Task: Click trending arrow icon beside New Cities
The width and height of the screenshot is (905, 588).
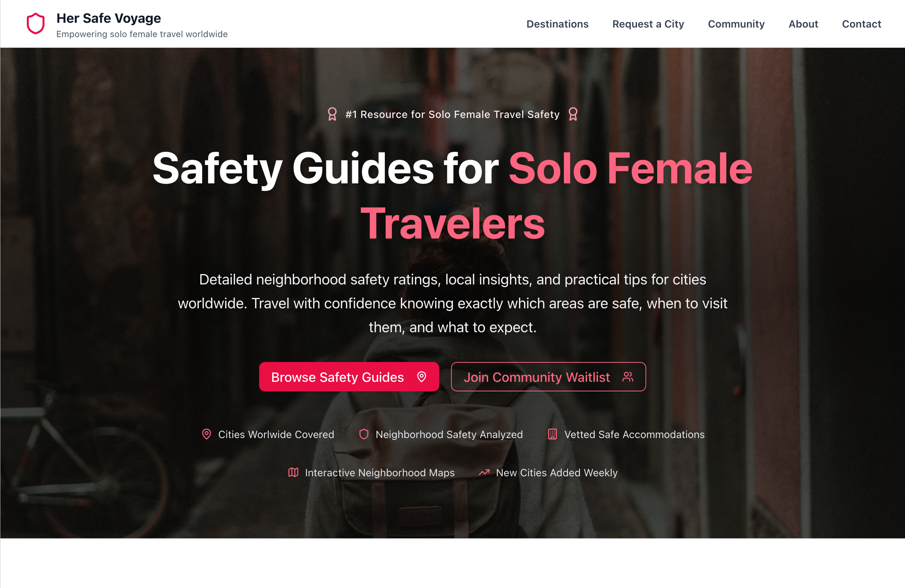Action: tap(484, 473)
